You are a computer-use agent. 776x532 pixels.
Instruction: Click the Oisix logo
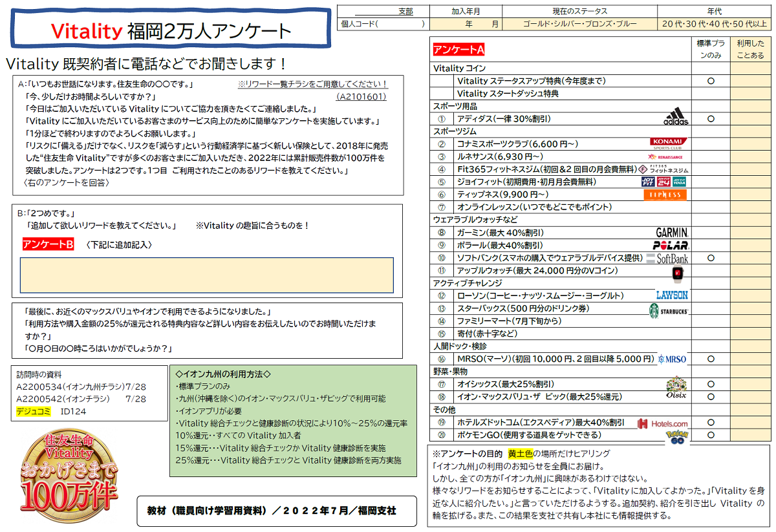(x=676, y=387)
